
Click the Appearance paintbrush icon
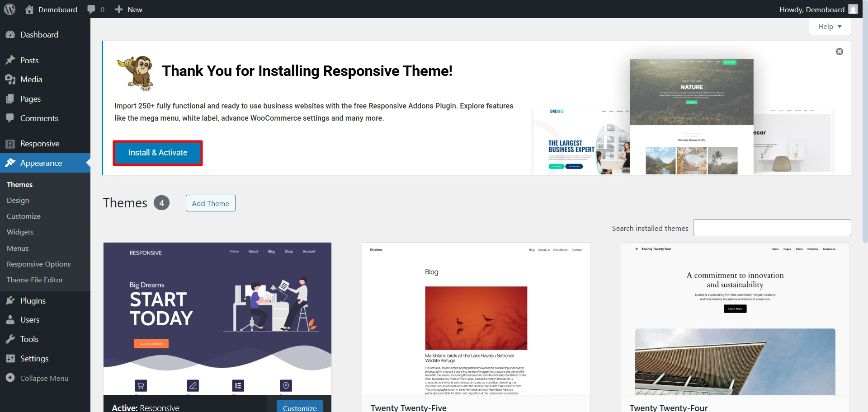pos(10,163)
